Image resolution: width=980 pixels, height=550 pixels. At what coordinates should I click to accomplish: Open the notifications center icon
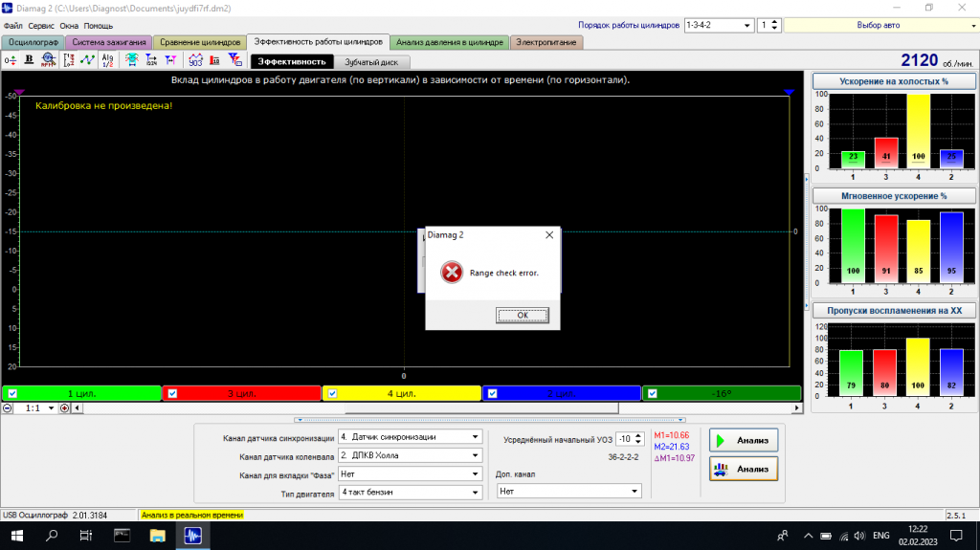(956, 536)
